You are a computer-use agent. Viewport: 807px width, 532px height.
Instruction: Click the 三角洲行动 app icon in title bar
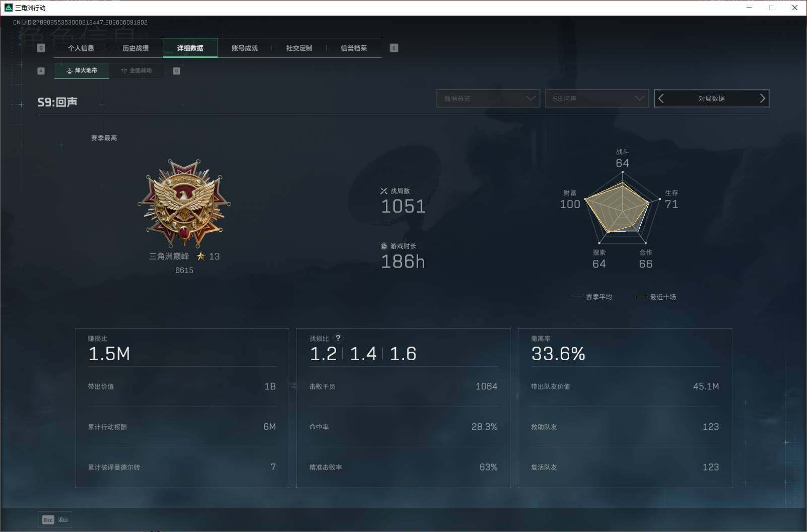8,8
